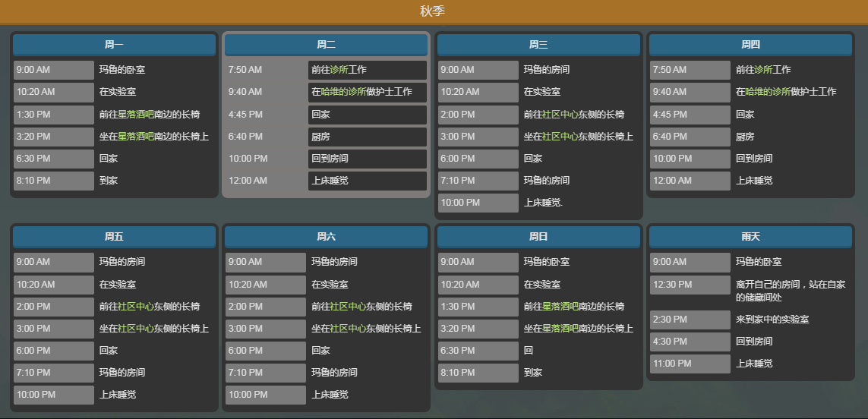Click 12:00 AM time cell under 周二
The image size is (868, 419).
coord(266,181)
